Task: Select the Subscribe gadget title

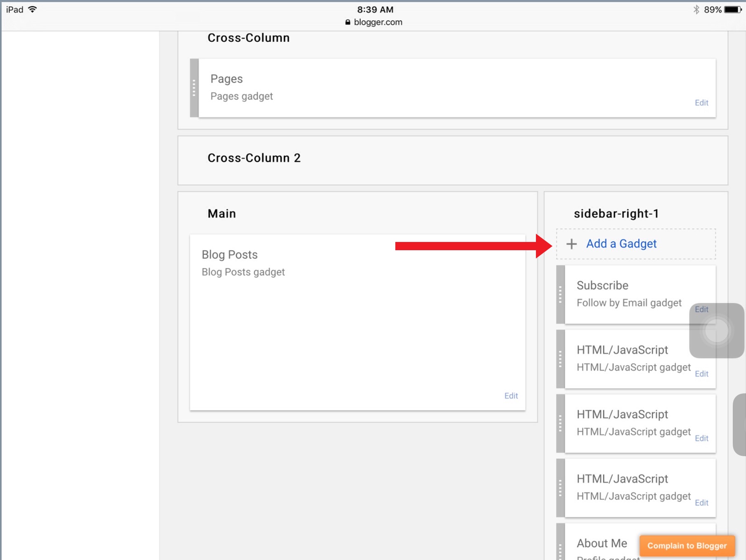Action: pyautogui.click(x=603, y=285)
